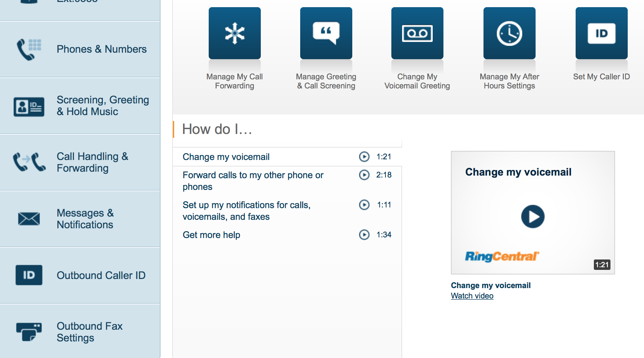Click the Outbound Fax Settings fax icon
The height and width of the screenshot is (358, 644).
point(29,332)
